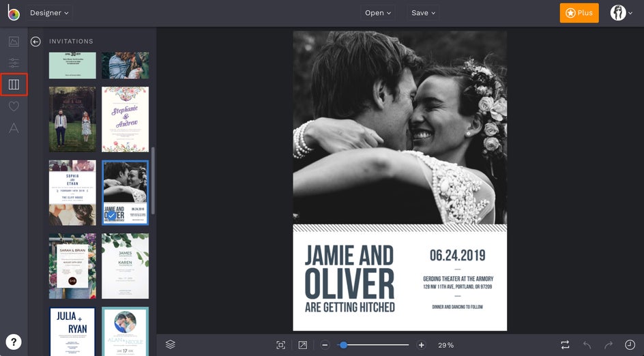644x356 pixels.
Task: Click GERDING THEATER AT THE ARMORY text
Action: coord(458,279)
